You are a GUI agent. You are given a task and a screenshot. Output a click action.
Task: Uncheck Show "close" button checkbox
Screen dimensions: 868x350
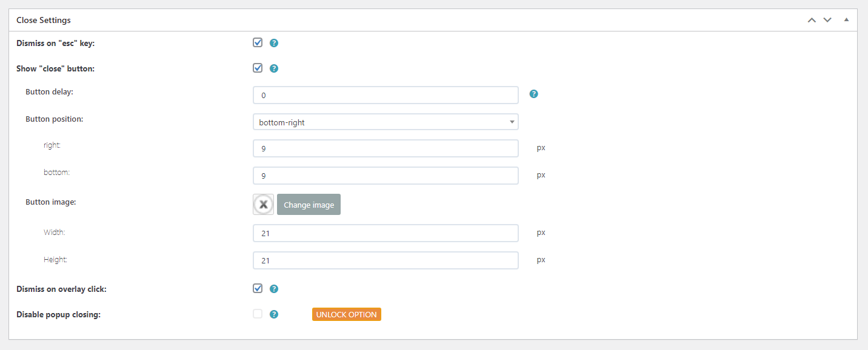258,68
